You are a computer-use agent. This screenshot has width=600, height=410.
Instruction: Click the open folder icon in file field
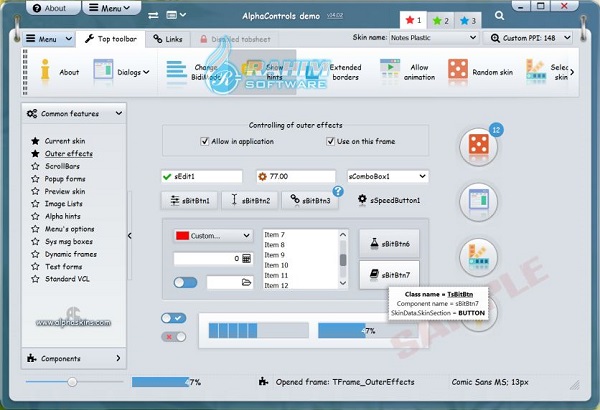pos(246,283)
